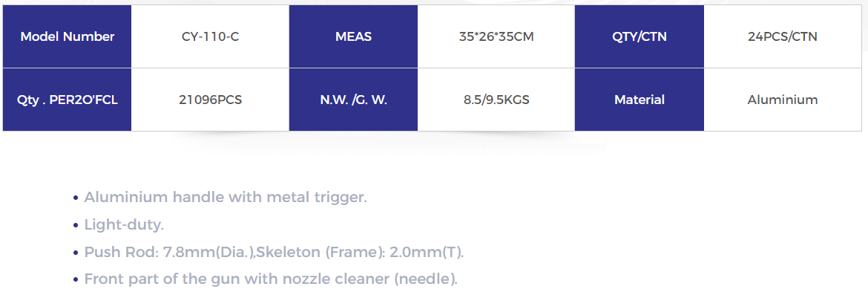Click the bullet dot before Front part
The width and height of the screenshot is (868, 295).
coord(76,280)
